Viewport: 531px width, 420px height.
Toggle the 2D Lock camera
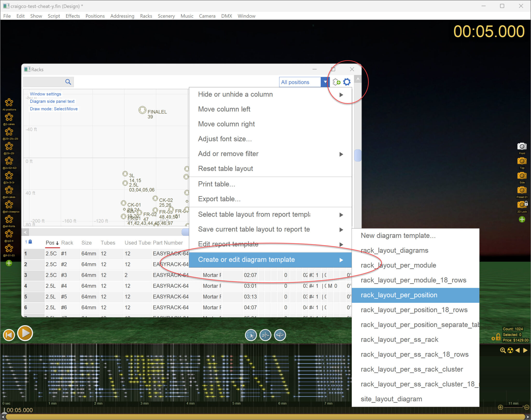tap(522, 205)
